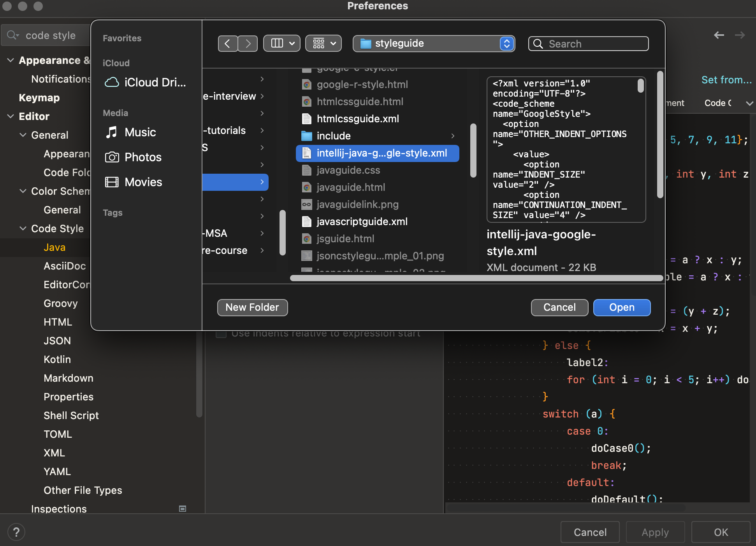Toggle 'Use indents relative to expression start' checkbox
Viewport: 756px width, 546px height.
[221, 334]
